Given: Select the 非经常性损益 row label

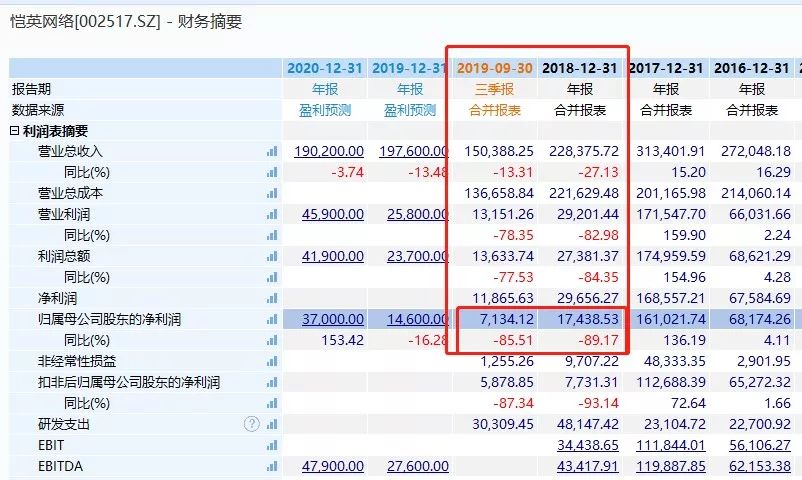Looking at the screenshot, I should [x=77, y=361].
